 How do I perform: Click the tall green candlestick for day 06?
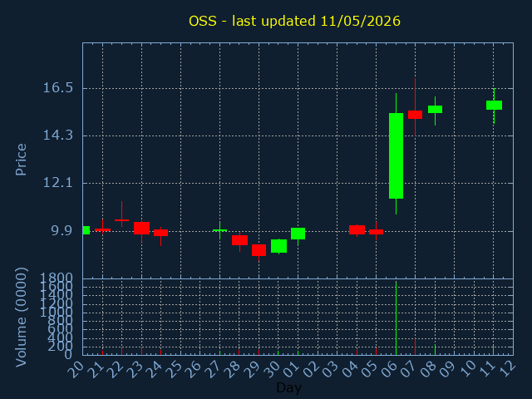pyautogui.click(x=396, y=155)
